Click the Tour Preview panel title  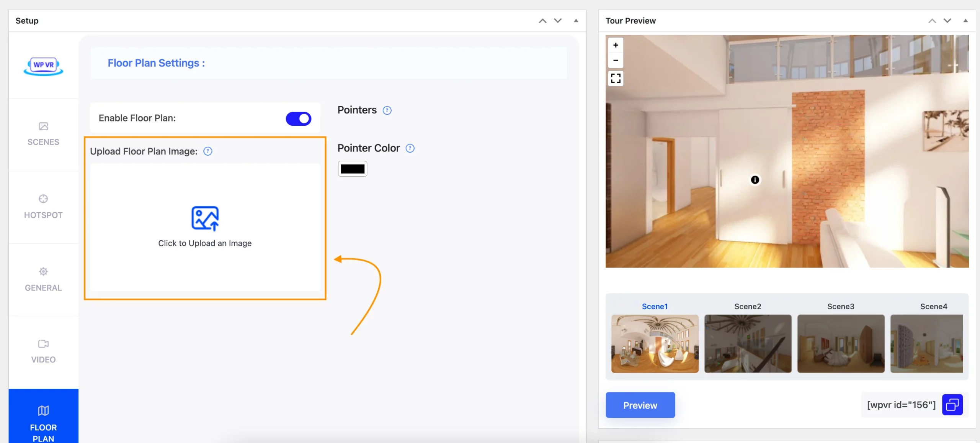[x=630, y=21]
